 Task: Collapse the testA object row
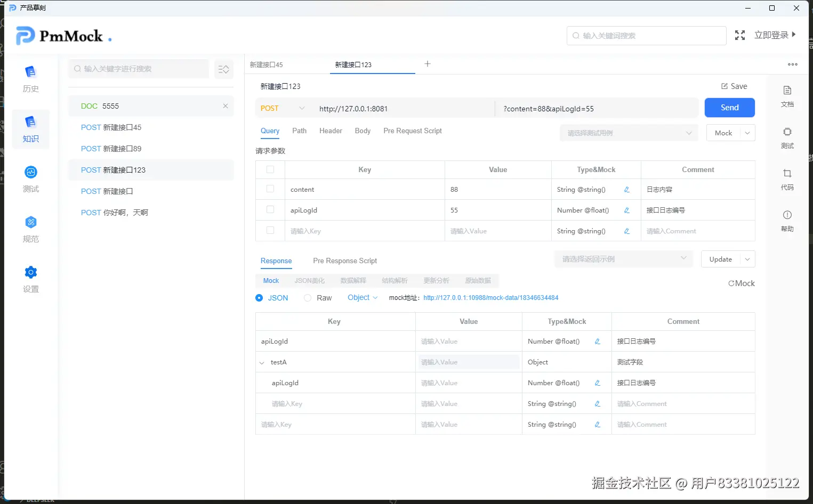coord(262,363)
